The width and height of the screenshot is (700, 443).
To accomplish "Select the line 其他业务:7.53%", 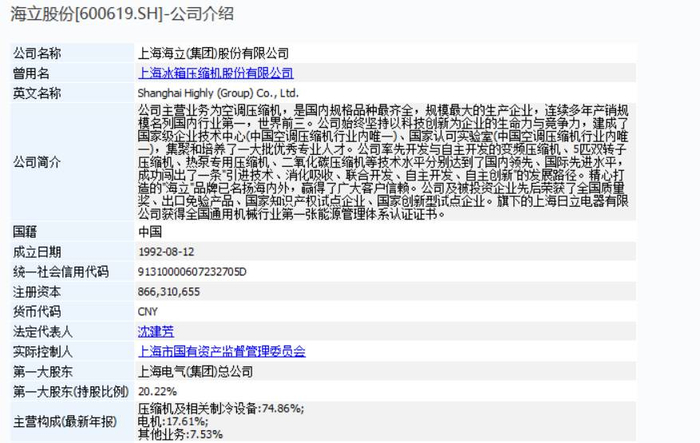I will (180, 434).
